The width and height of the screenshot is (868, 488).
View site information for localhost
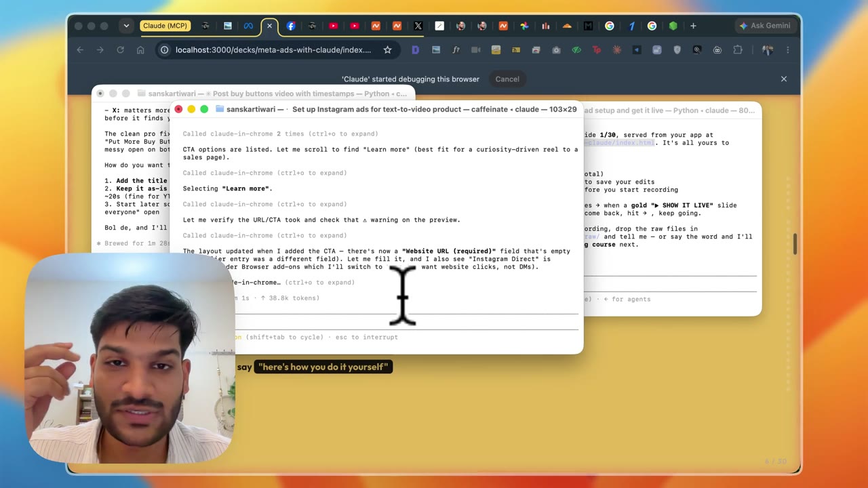point(164,49)
